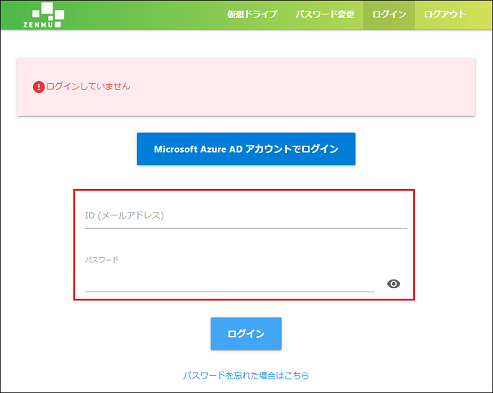Viewport: 493px width, 393px height.
Task: Select the ログイン tab in header
Action: [389, 15]
